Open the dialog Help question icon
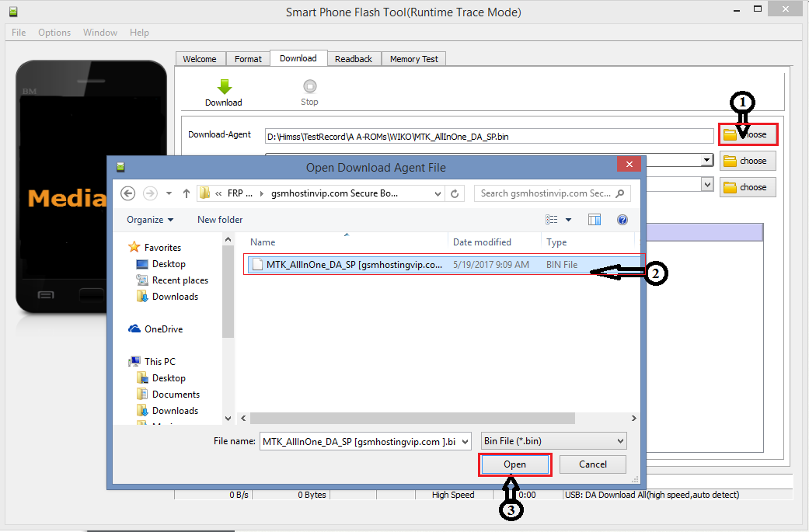 pyautogui.click(x=622, y=220)
